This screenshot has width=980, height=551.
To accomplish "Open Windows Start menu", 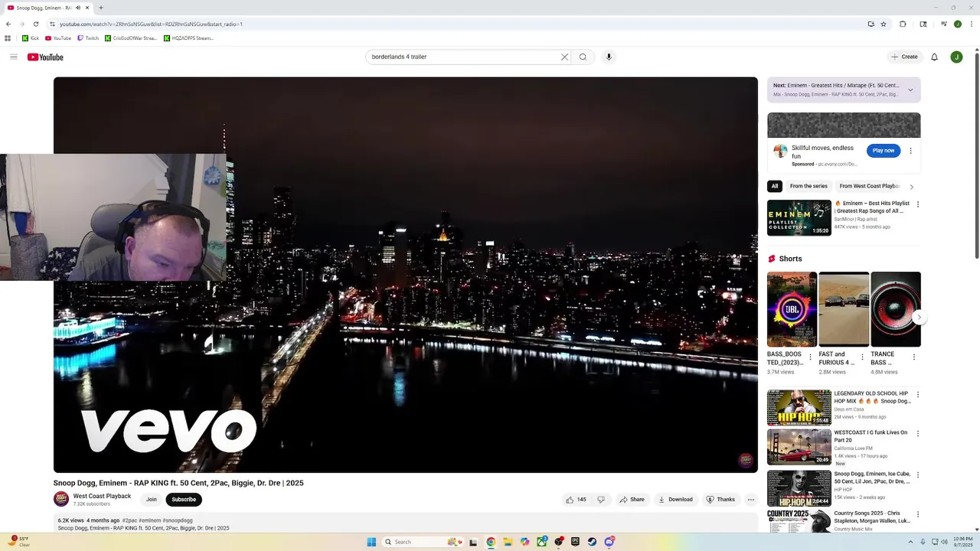I will (x=371, y=542).
